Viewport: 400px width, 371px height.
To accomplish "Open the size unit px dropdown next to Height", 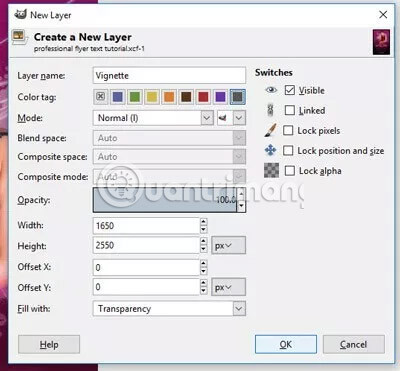I will 228,246.
